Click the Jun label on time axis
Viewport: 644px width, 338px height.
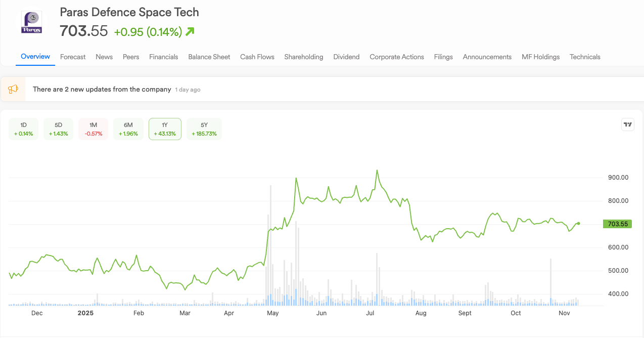click(321, 313)
